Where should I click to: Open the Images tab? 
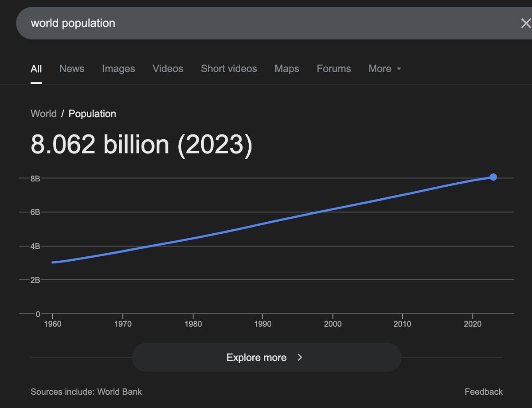click(x=118, y=69)
